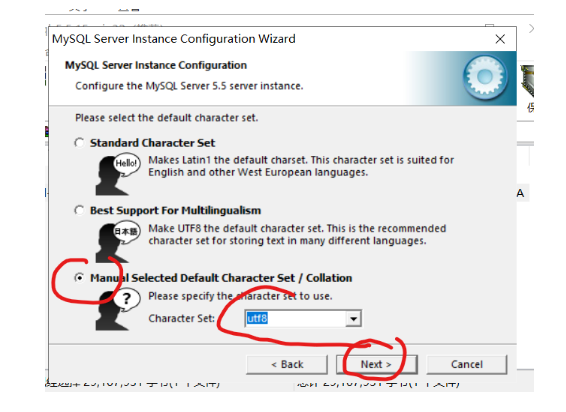
Task: Select the Standard Character Set radio button
Action: click(x=79, y=143)
